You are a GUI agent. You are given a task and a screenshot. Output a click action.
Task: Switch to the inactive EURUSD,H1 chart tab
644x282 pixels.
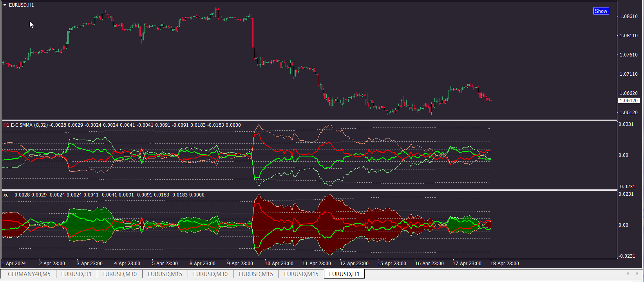coord(76,274)
